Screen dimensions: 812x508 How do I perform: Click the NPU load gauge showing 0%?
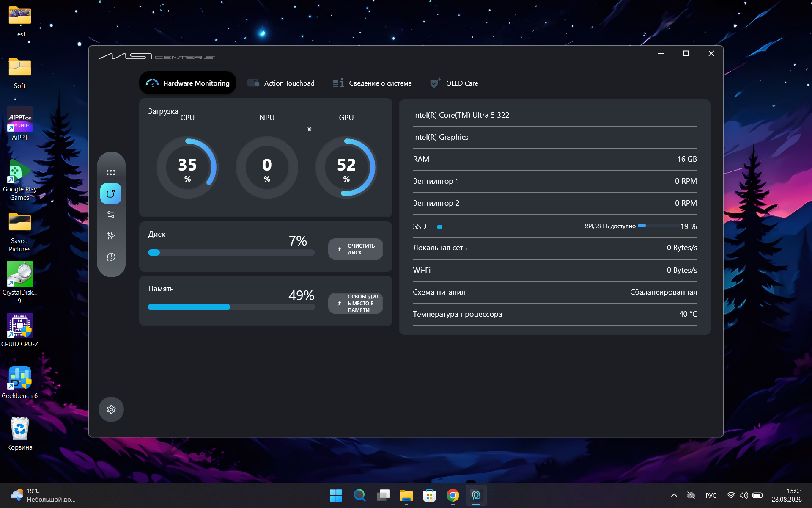(x=267, y=168)
